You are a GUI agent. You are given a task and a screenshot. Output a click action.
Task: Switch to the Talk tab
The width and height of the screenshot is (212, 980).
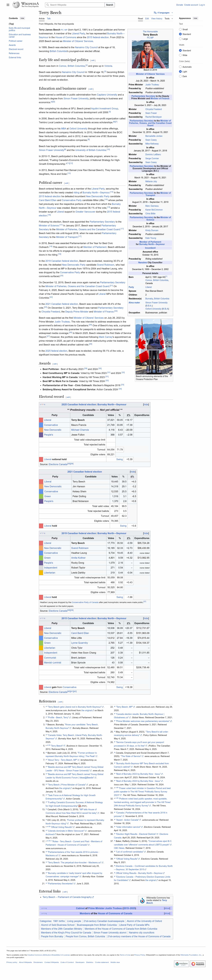point(49,18)
